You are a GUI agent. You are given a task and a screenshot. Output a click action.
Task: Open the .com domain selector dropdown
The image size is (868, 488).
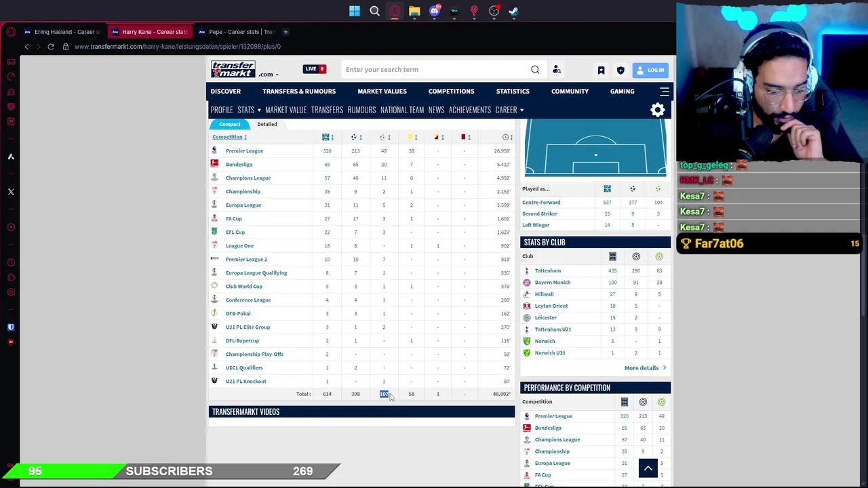(268, 75)
